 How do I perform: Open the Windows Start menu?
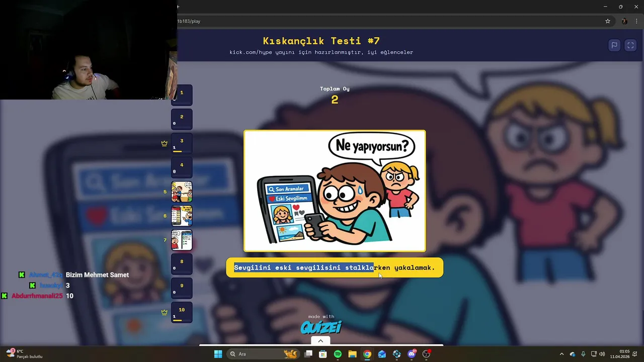pos(218,354)
